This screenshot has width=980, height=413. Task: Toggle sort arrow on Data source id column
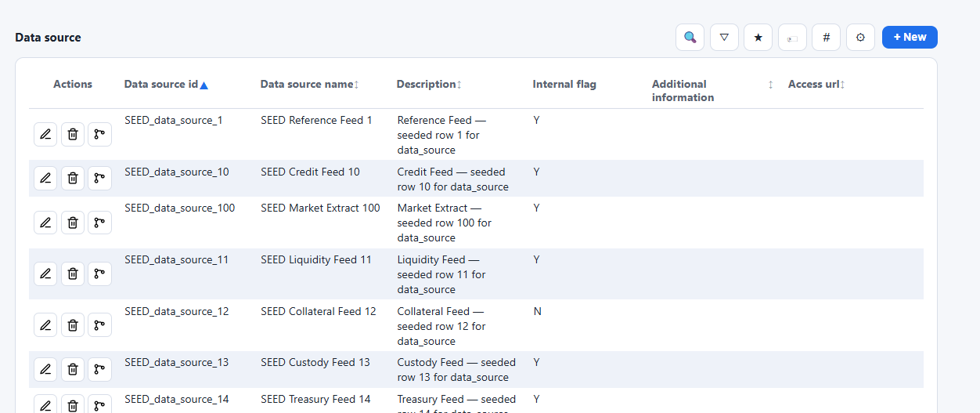(x=204, y=85)
